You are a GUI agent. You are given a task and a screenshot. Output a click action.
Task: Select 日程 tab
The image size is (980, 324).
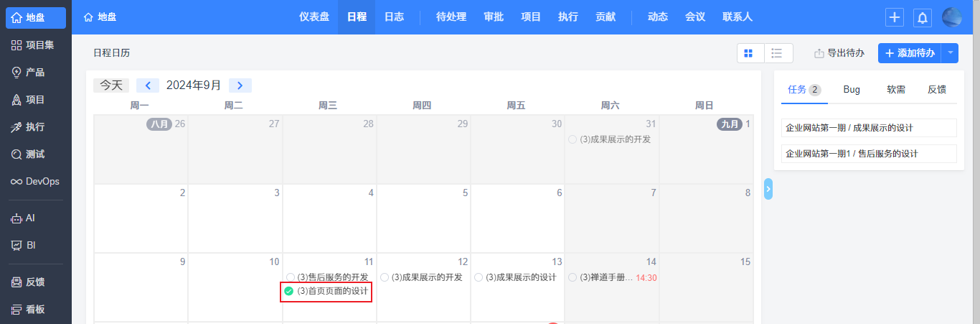[357, 17]
